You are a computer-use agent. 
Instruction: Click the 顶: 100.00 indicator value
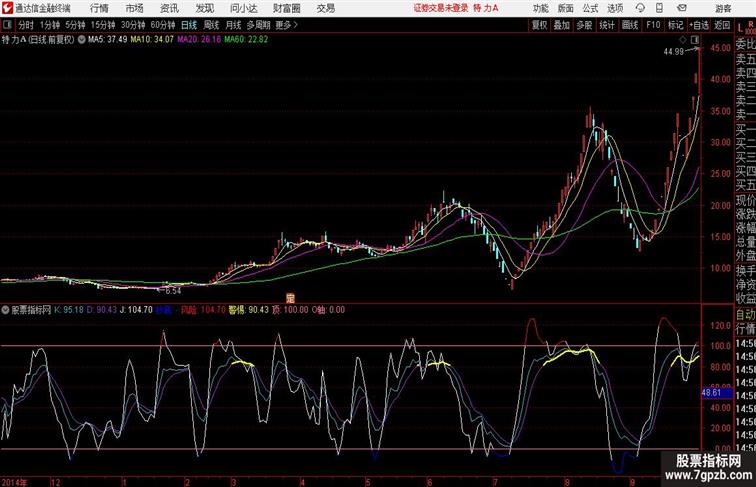point(290,310)
